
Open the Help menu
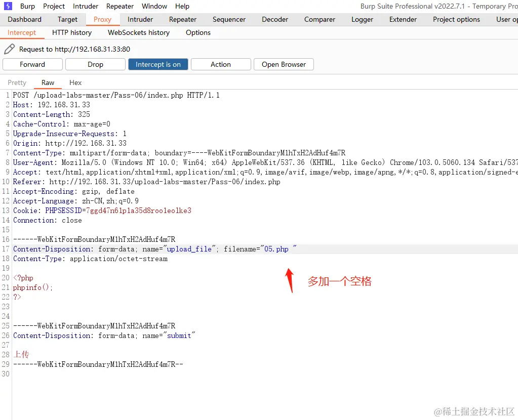pos(182,6)
